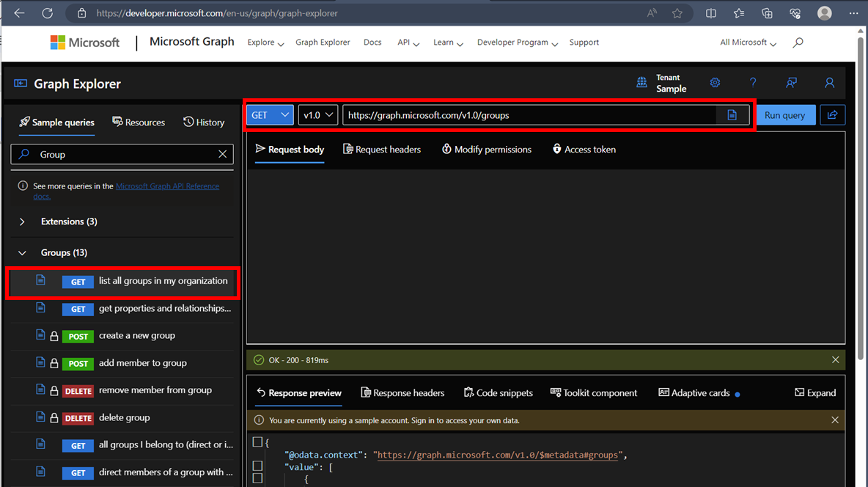Screen dimensions: 868x487
Task: Open the $metadata#groups link in response
Action: click(498, 455)
